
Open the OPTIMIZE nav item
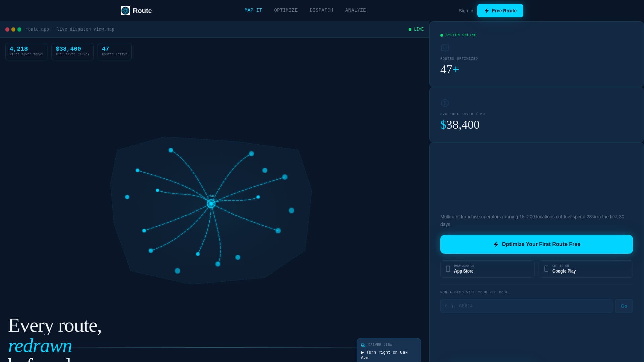point(286,10)
